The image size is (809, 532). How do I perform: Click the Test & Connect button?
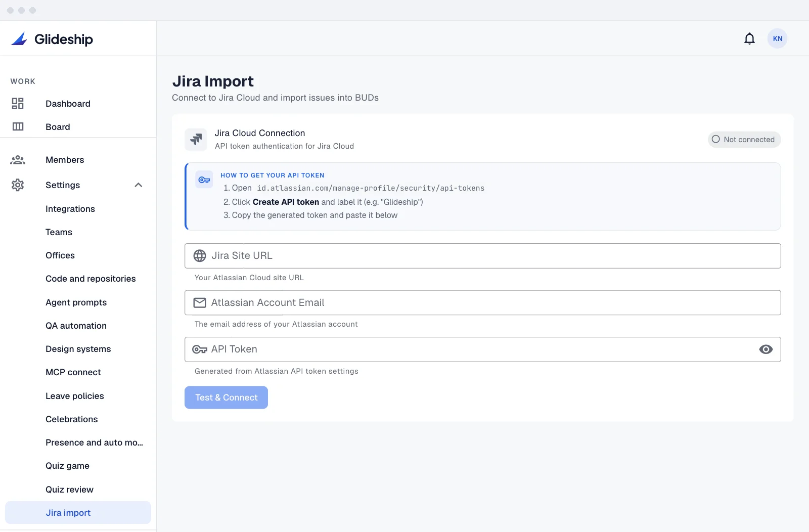226,397
